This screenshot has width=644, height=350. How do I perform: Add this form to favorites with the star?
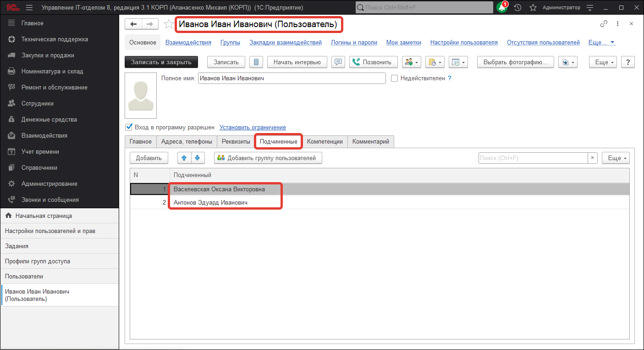click(169, 24)
